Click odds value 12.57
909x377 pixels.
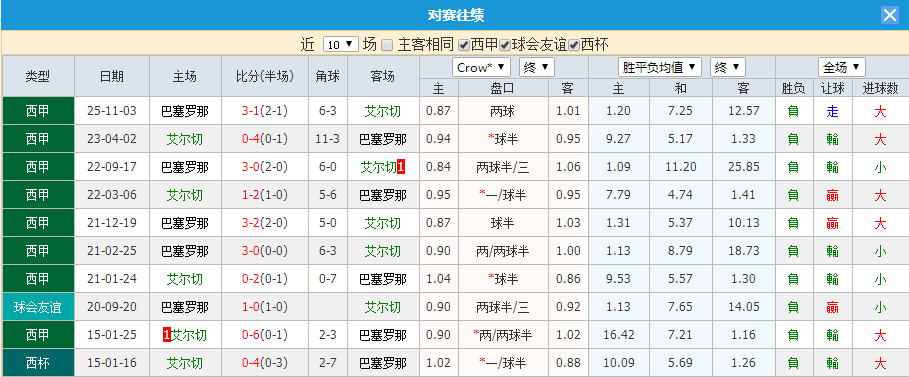(x=744, y=111)
